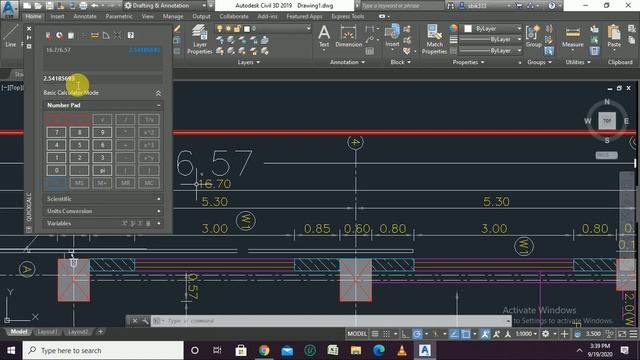
Task: Switch to the Insert ribbon tab
Action: [x=57, y=16]
